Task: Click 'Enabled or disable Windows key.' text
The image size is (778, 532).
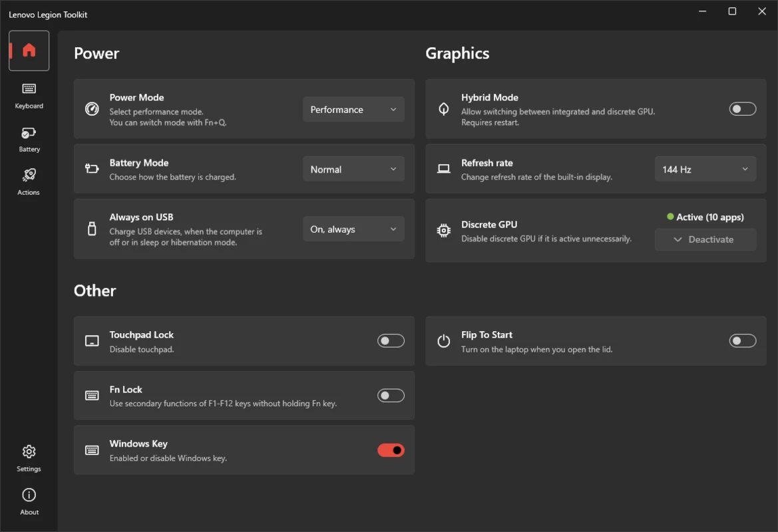Action: click(x=168, y=458)
